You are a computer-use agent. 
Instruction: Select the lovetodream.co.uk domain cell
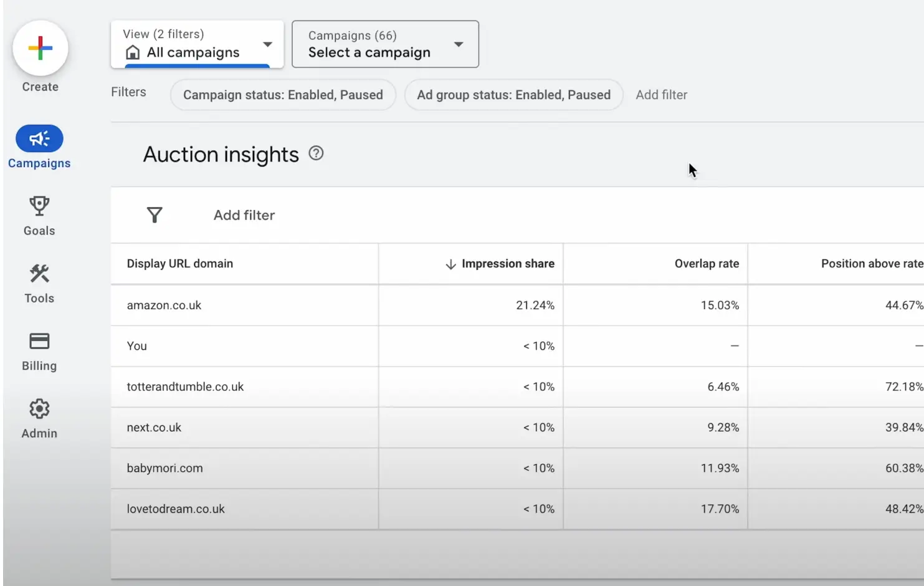click(176, 509)
